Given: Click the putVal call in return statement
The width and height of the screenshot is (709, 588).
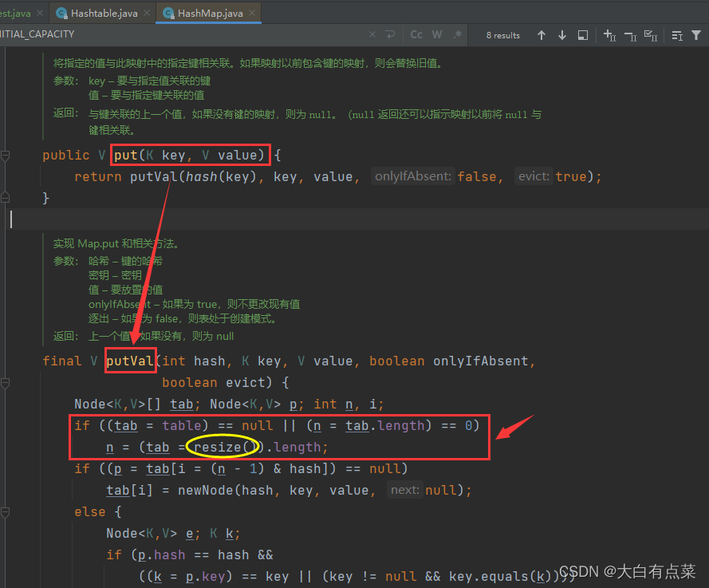Looking at the screenshot, I should (x=154, y=177).
